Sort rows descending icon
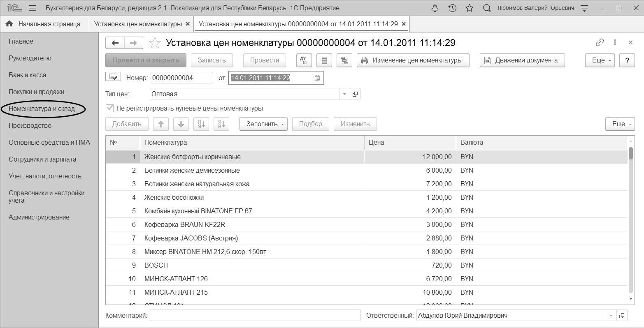Screen dimensions: 644x328 click(221, 124)
